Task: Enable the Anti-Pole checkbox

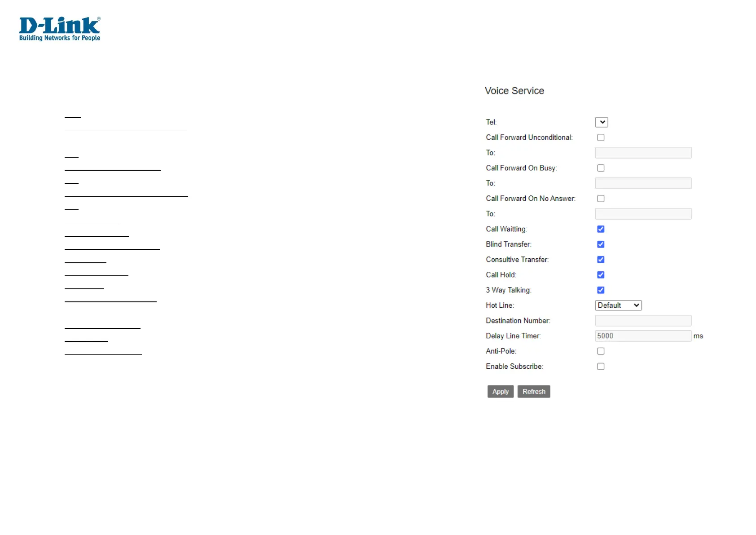Action: (601, 351)
